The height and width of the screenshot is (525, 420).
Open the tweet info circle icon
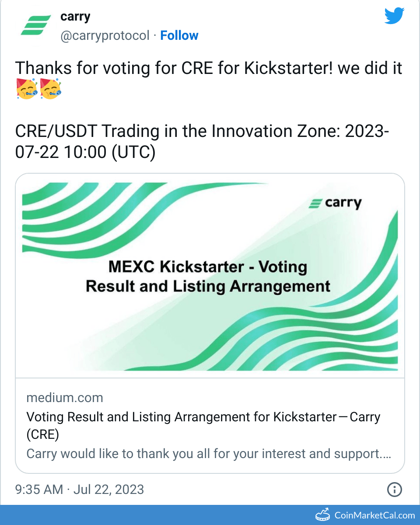click(395, 489)
